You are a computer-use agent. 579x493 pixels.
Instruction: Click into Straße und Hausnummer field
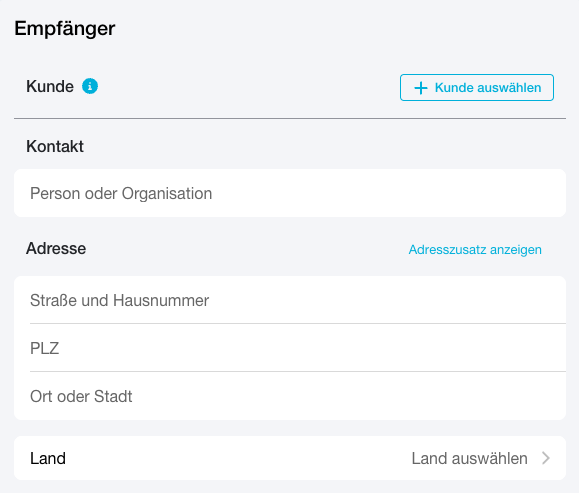pos(290,300)
